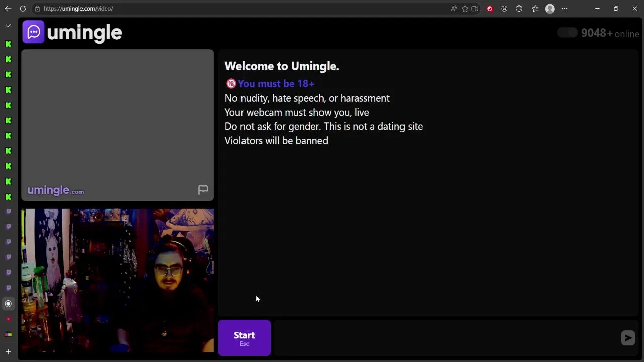Click the address bar URL umingle.com/video/

[x=78, y=9]
